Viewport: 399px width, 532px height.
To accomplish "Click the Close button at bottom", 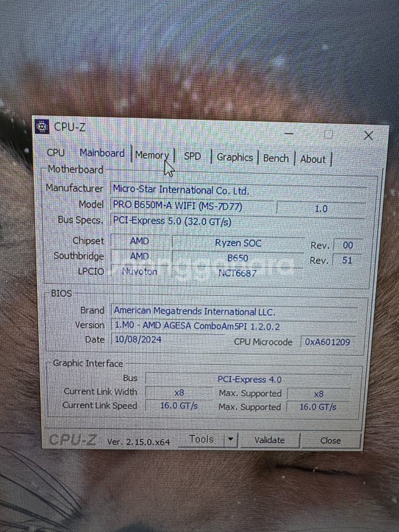I will pos(330,441).
